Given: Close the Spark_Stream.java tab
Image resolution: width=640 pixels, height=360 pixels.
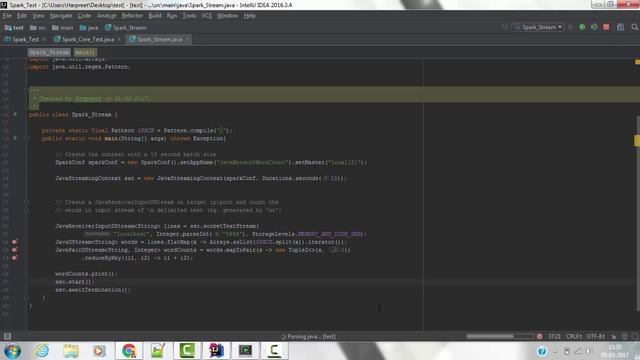Looking at the screenshot, I should tap(187, 39).
